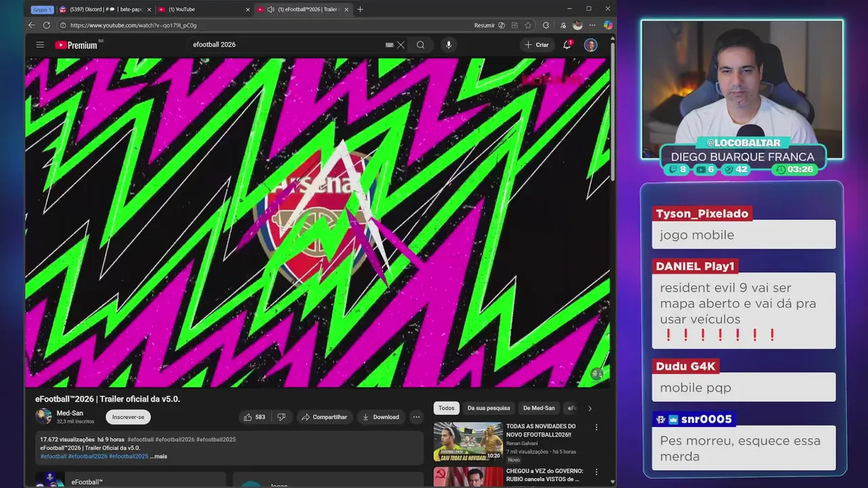The image size is (868, 488).
Task: Open the browser profile avatar
Action: point(577,25)
